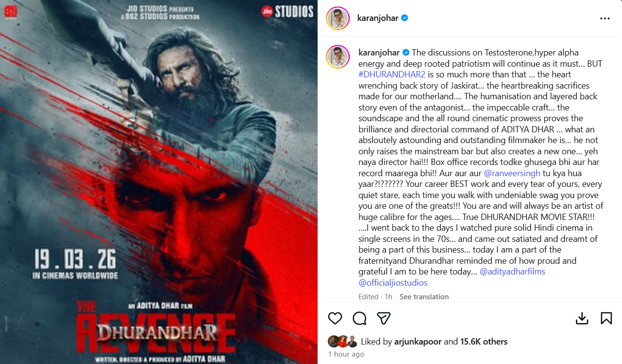Save the post with the bookmark icon
This screenshot has width=622, height=364.
coord(606,318)
